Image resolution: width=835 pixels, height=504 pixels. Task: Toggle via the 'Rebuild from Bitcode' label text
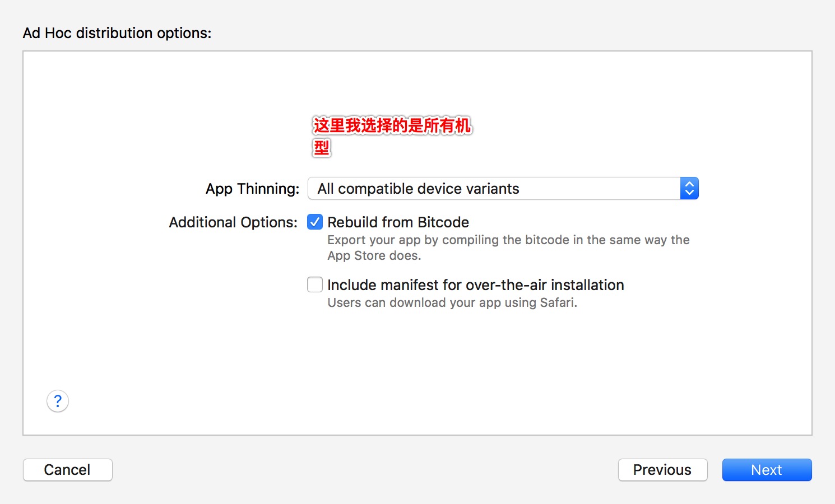coord(398,222)
